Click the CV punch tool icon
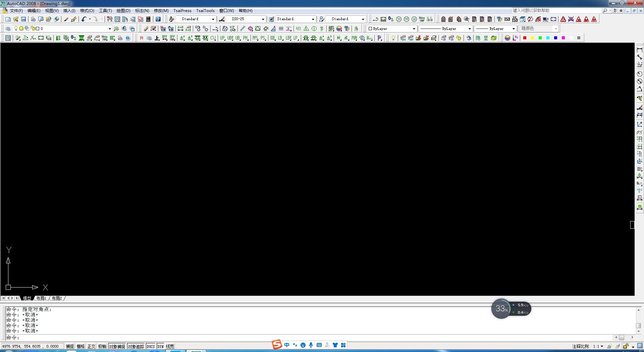Viewport: 644px width, 352px height. tap(213, 38)
